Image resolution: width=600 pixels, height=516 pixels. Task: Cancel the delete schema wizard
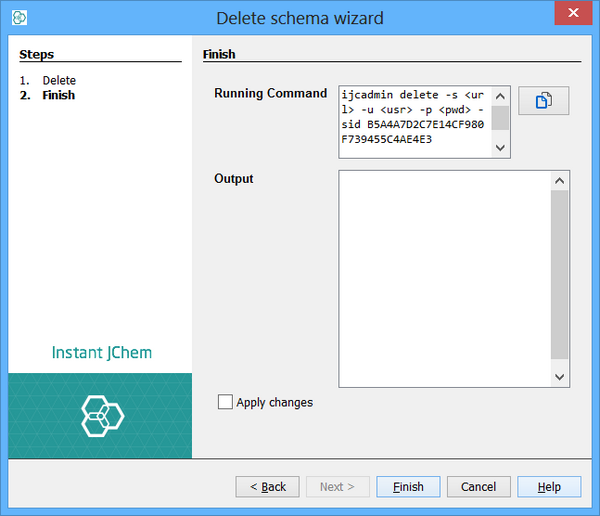(478, 487)
